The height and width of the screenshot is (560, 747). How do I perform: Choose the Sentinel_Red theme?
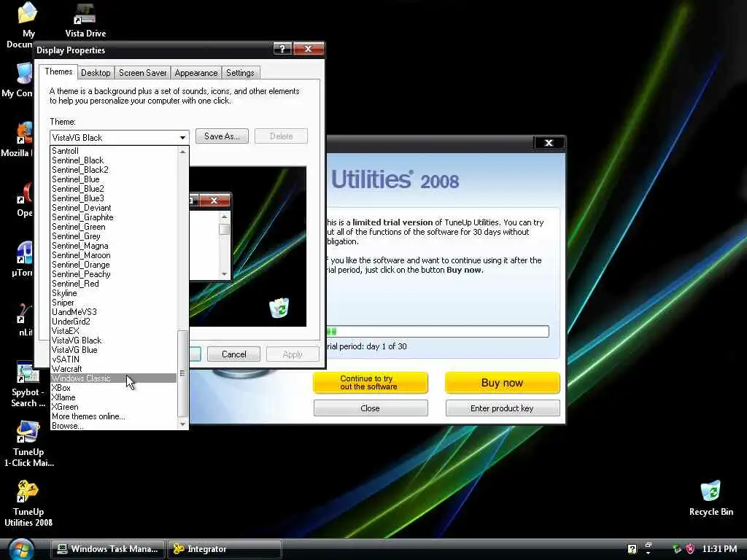coord(113,284)
